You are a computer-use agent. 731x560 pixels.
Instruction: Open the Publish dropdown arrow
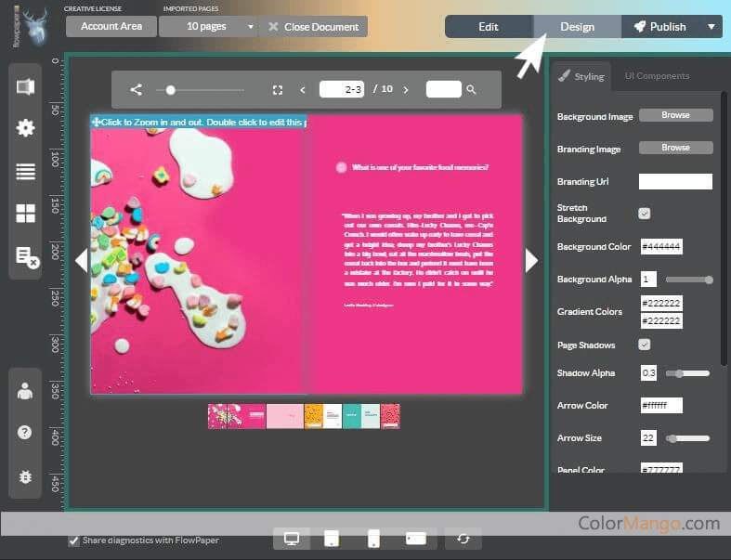[x=711, y=27]
